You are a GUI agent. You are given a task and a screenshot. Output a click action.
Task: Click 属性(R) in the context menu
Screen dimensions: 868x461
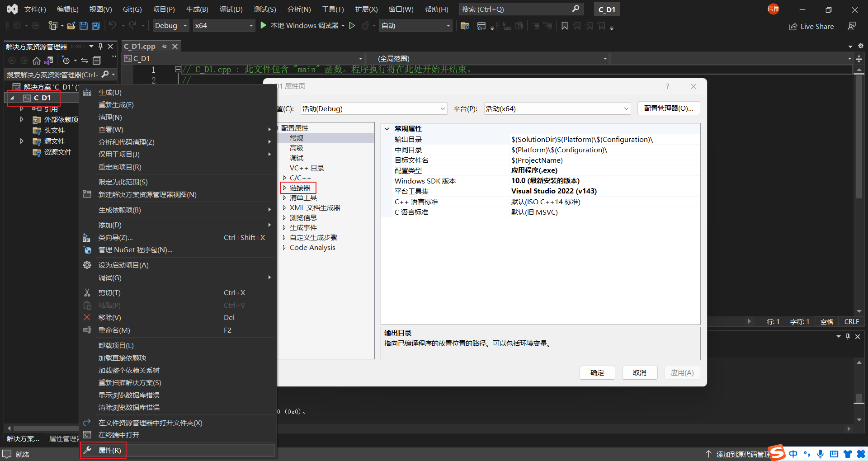110,451
